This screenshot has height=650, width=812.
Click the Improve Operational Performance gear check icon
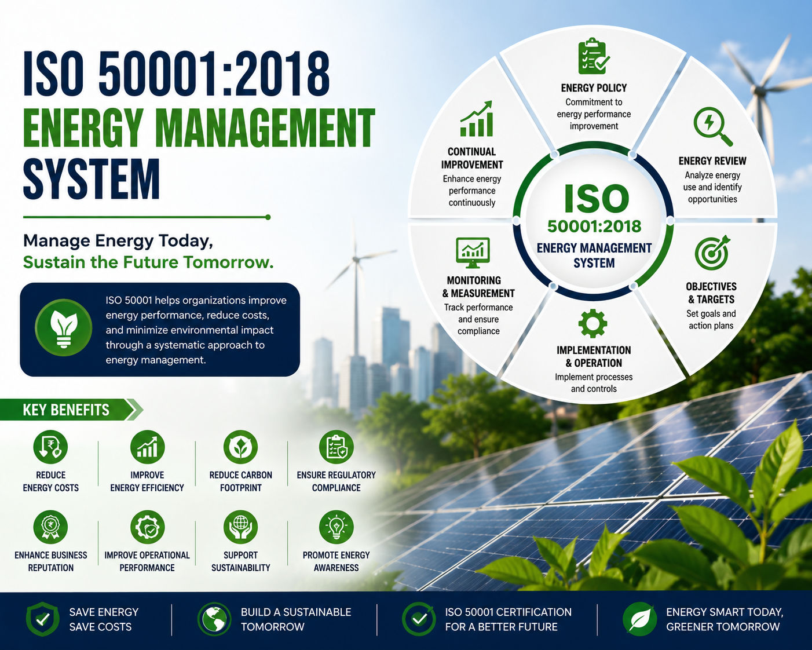(x=147, y=527)
